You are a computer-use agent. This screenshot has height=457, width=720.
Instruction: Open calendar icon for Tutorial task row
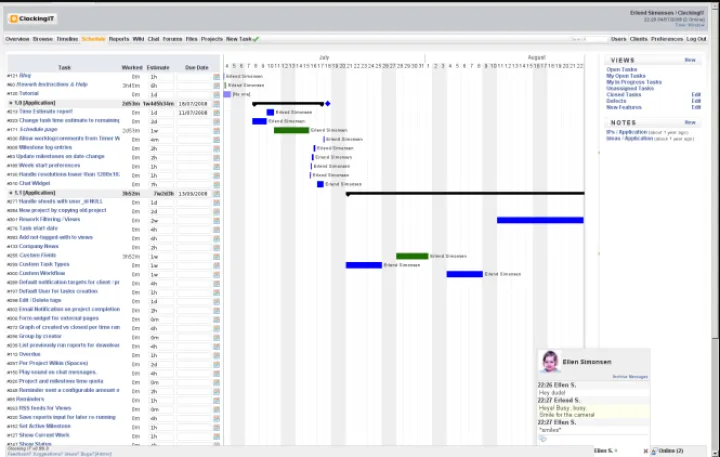coord(216,94)
